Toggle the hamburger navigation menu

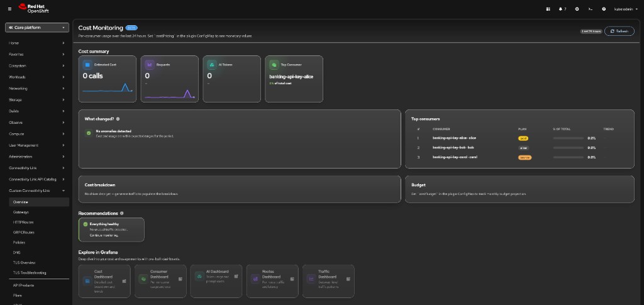tap(10, 9)
